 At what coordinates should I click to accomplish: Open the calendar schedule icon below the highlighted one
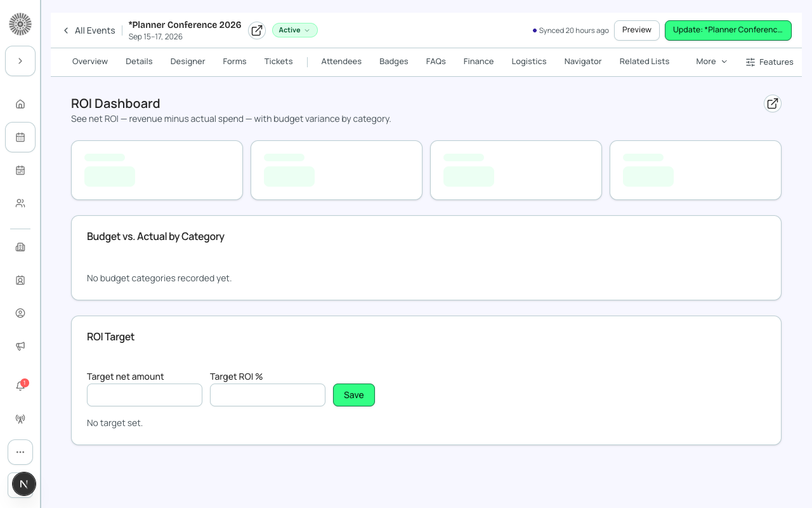20,170
